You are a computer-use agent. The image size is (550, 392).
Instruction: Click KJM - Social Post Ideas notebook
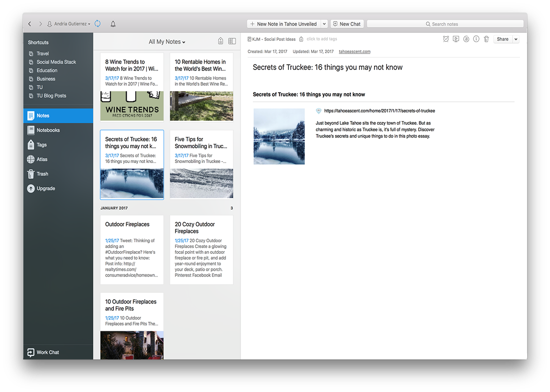[272, 39]
